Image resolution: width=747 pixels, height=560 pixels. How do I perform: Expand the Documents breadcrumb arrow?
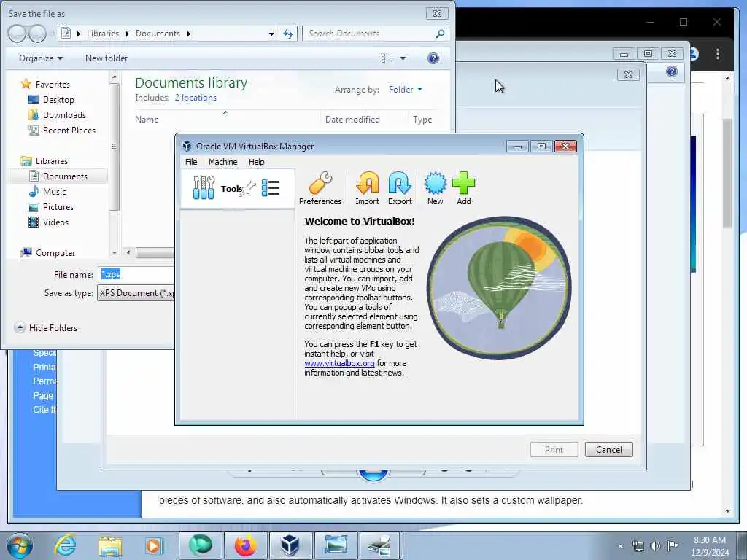189,34
